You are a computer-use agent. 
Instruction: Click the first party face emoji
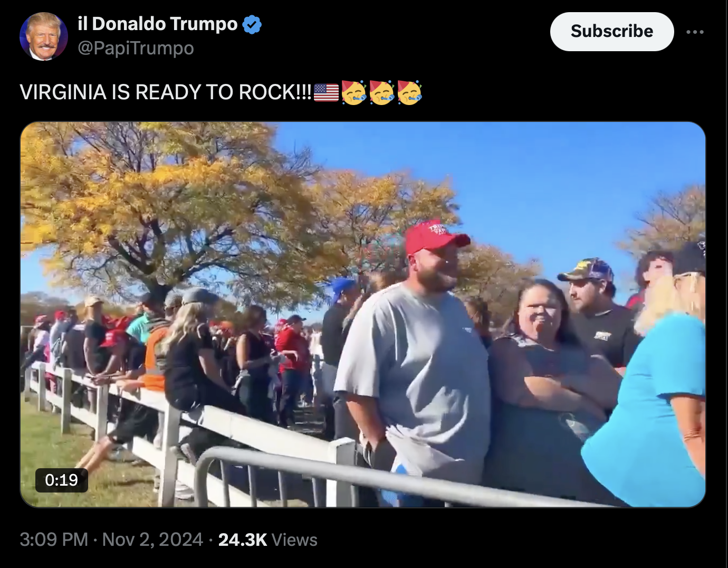point(353,92)
